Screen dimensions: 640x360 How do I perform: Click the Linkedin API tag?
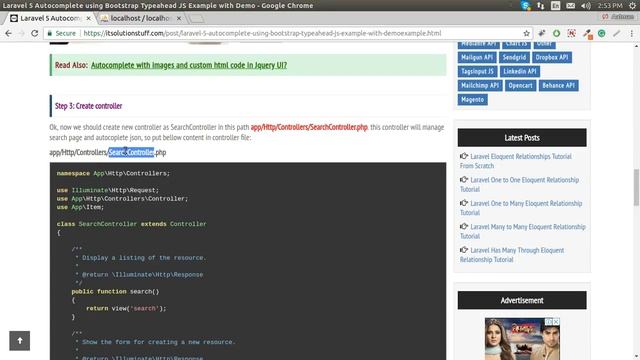click(520, 71)
